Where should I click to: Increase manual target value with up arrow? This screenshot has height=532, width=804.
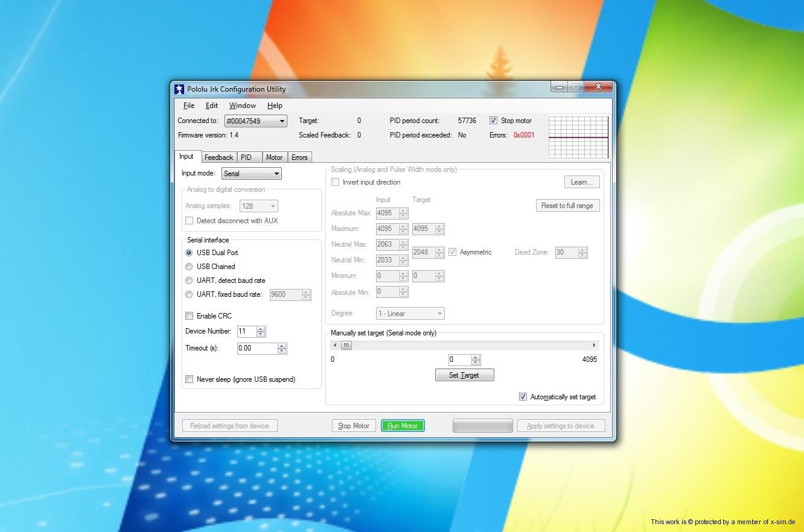click(x=476, y=357)
